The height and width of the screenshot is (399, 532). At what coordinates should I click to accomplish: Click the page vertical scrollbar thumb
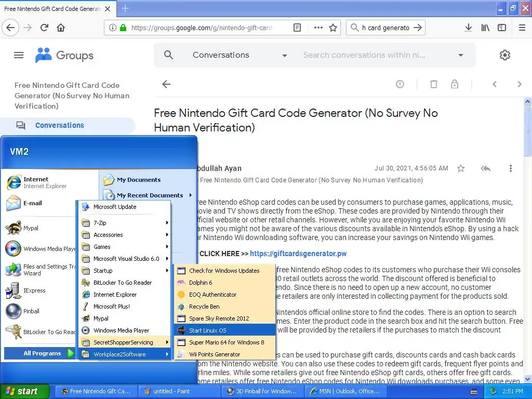(x=527, y=131)
